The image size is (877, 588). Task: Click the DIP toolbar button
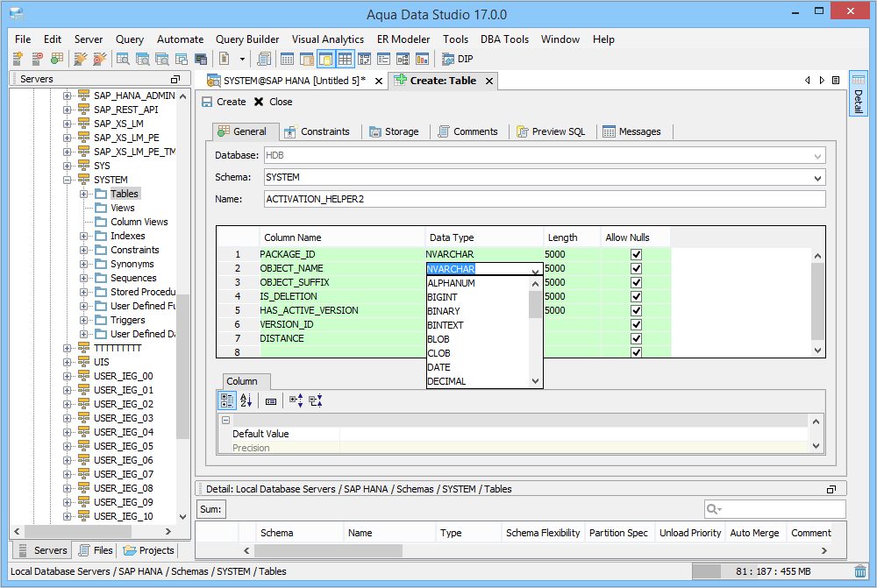click(457, 59)
